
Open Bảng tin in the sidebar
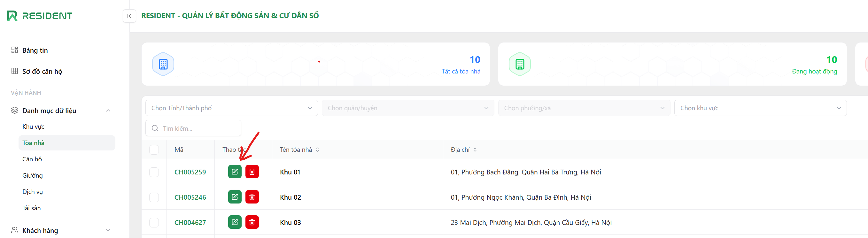point(35,50)
